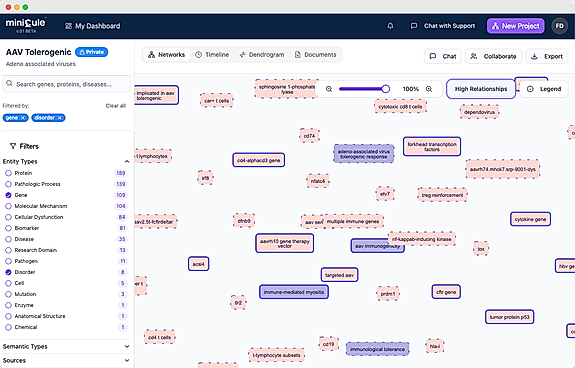The height and width of the screenshot is (368, 575).
Task: Open My Dashboard
Action: 92,26
